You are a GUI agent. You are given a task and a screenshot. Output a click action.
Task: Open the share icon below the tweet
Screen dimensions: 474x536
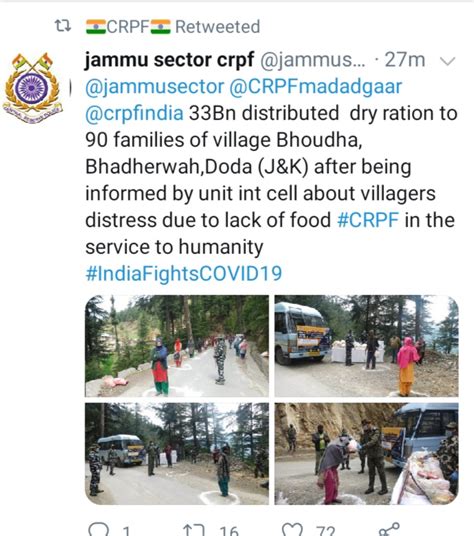point(389,529)
